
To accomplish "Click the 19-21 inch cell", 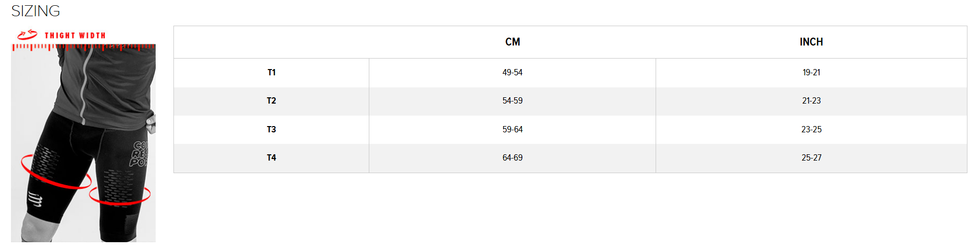I will [811, 72].
